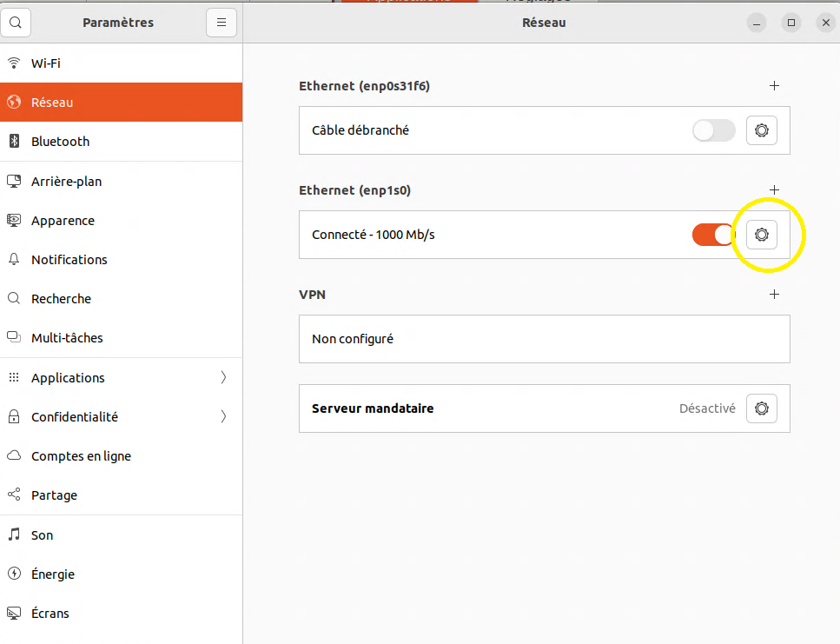The height and width of the screenshot is (644, 840).
Task: Expand the Confidentialité submenu chevron
Action: click(223, 416)
